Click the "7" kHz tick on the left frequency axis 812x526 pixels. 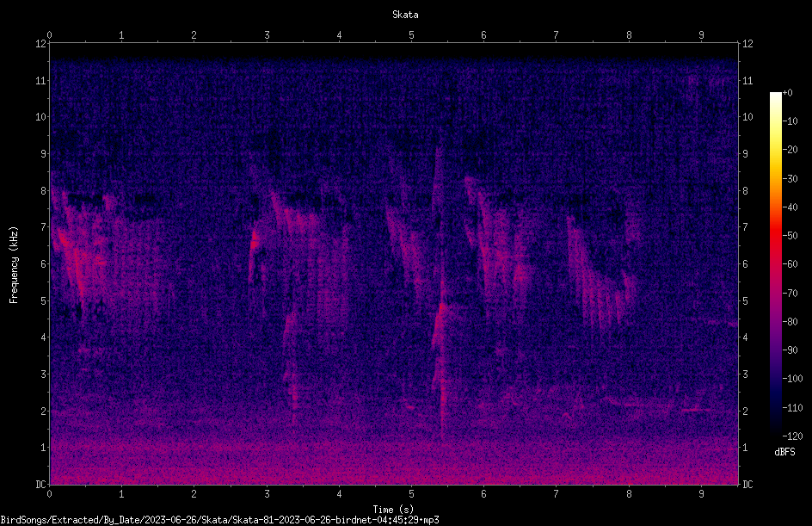43,227
